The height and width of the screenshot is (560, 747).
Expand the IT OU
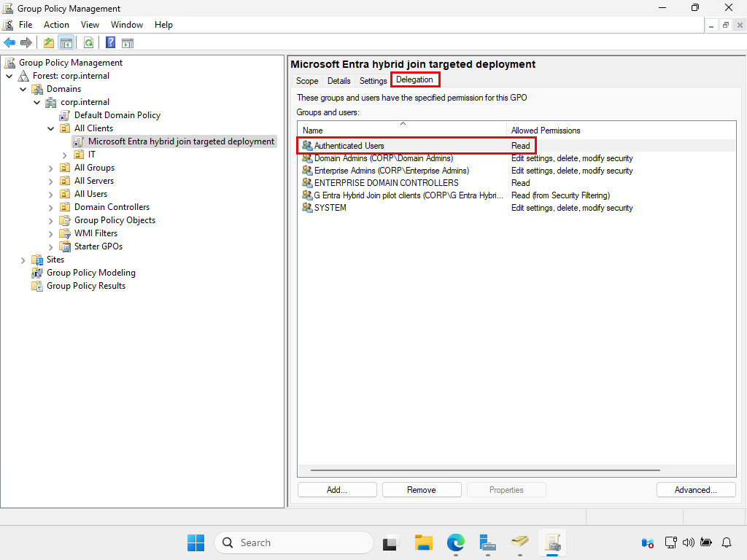[x=64, y=155]
